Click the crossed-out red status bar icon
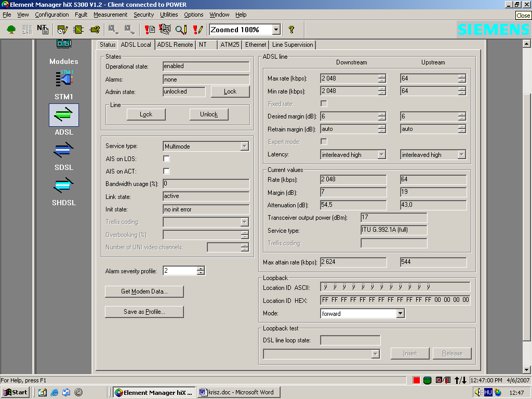Viewport: 532px width, 399px height. [x=443, y=380]
